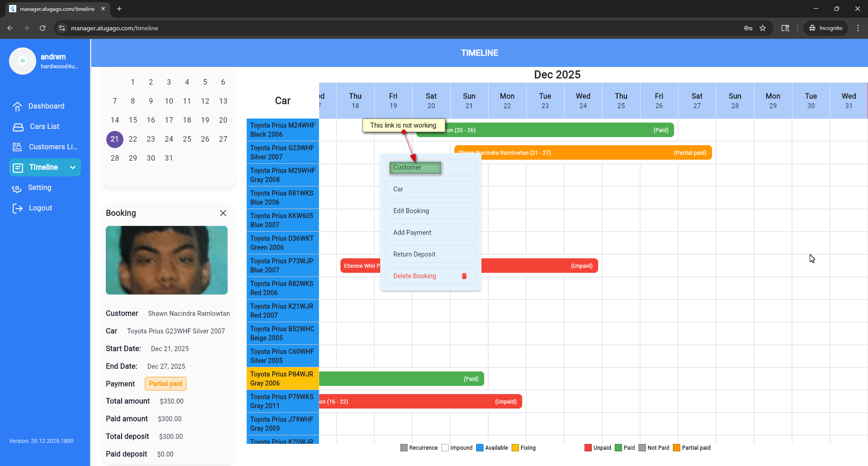Choose Customer in the context menu
This screenshot has width=868, height=466.
[415, 168]
